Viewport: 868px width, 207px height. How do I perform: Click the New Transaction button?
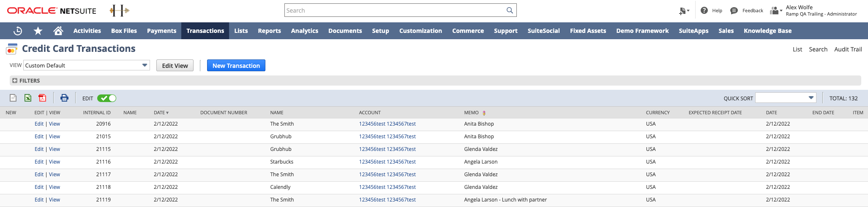coord(236,65)
